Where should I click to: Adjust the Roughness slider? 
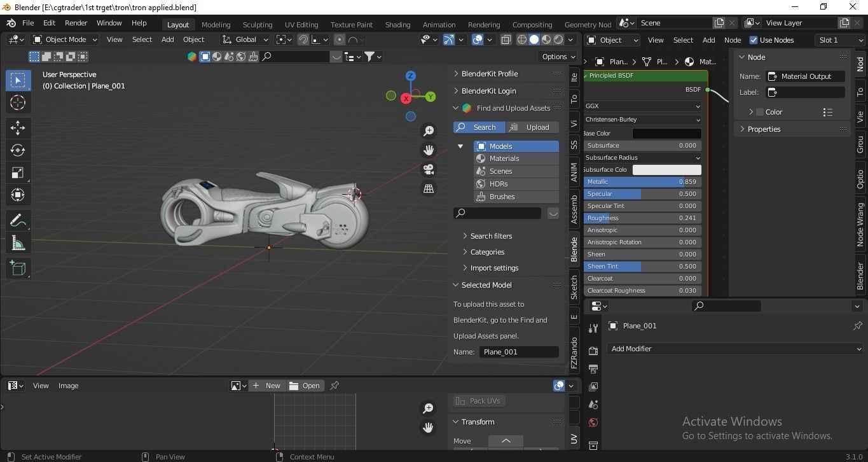click(642, 218)
